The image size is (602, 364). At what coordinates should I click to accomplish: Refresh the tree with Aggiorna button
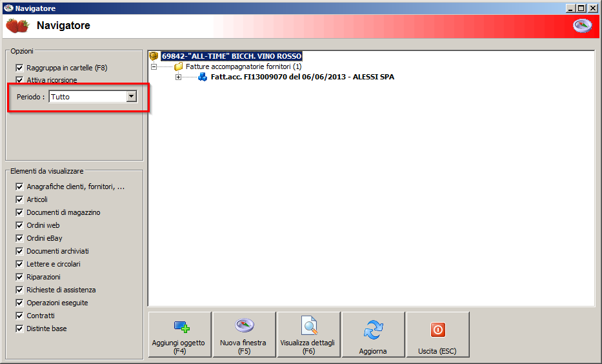(373, 334)
